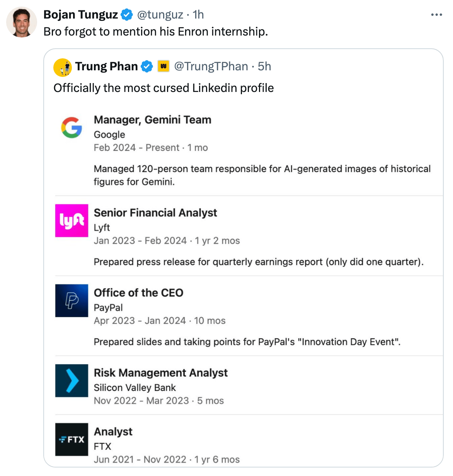Open the tweet's three-dot more menu

point(436,15)
